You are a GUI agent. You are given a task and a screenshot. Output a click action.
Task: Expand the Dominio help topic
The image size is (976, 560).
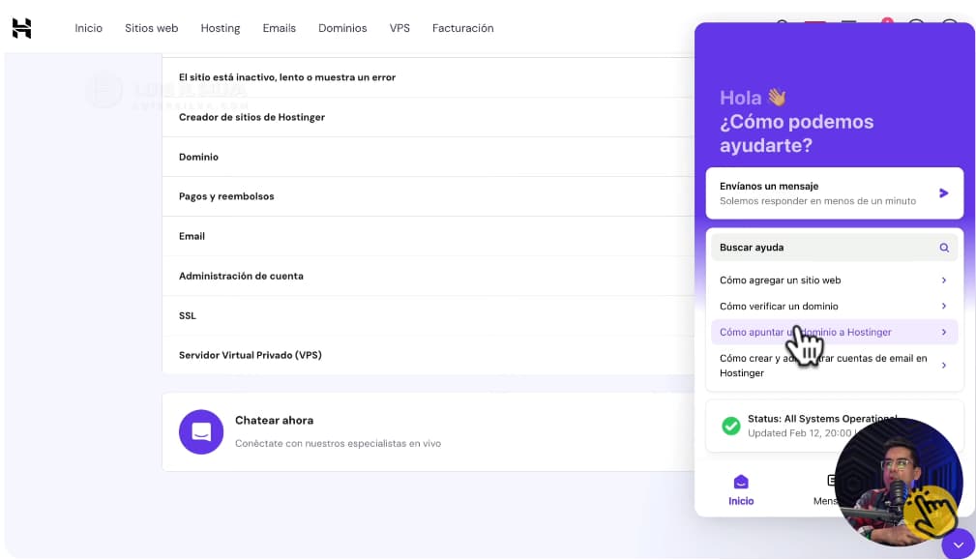click(x=429, y=157)
